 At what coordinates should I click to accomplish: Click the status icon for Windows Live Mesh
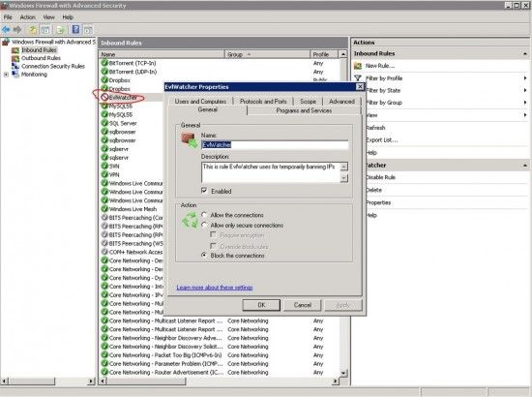tap(104, 208)
